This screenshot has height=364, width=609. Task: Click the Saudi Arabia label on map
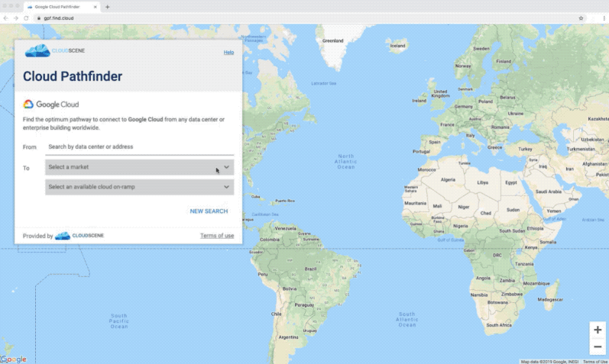click(549, 192)
